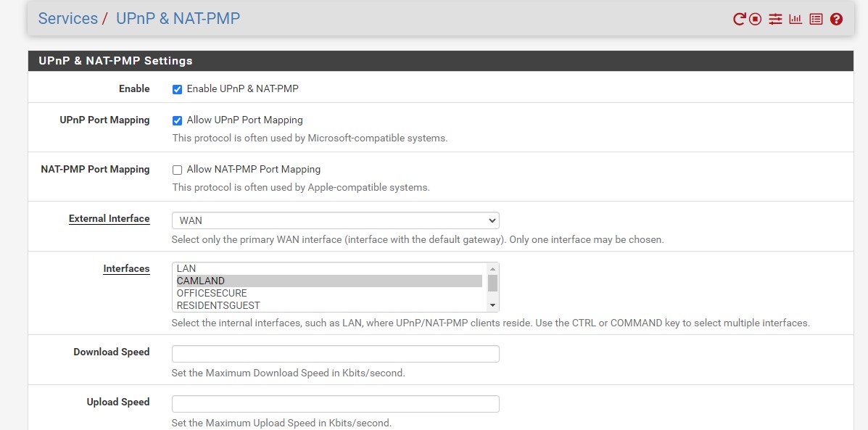This screenshot has height=430, width=868.
Task: Open related settings sliders icon
Action: click(775, 20)
